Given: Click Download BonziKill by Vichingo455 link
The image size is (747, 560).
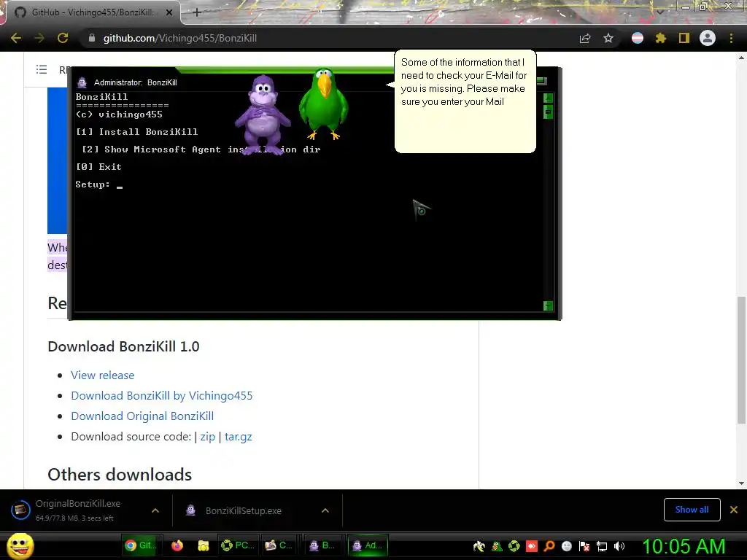Looking at the screenshot, I should click(x=161, y=396).
